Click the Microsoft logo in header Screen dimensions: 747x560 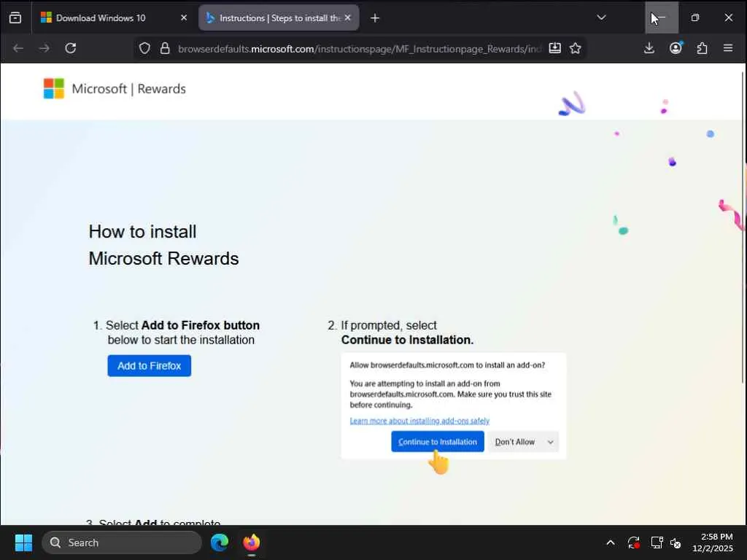pos(54,88)
